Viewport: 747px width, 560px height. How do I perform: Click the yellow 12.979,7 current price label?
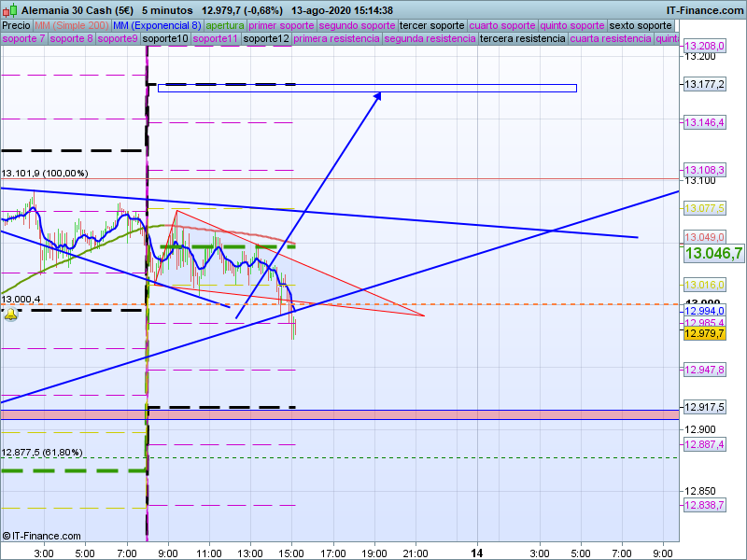coord(704,333)
